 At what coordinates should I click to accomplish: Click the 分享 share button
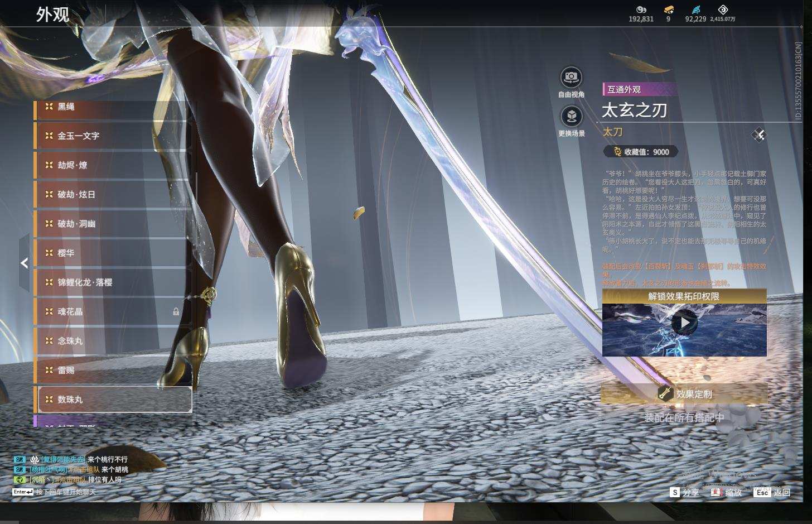(x=684, y=492)
